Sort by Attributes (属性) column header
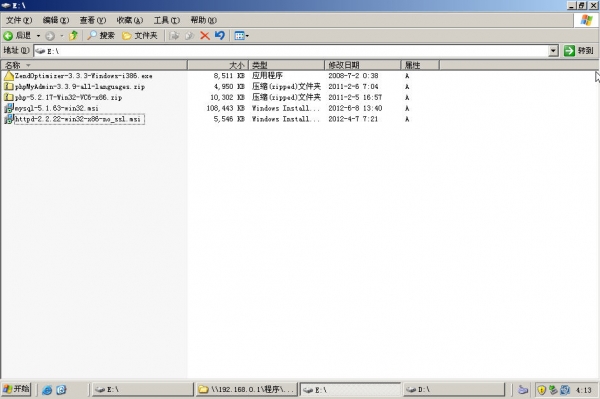This screenshot has width=600, height=399. tap(420, 65)
